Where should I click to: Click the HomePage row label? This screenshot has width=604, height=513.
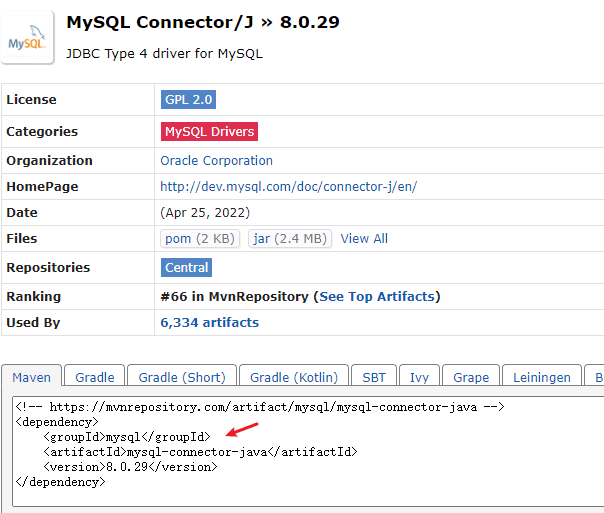point(42,187)
